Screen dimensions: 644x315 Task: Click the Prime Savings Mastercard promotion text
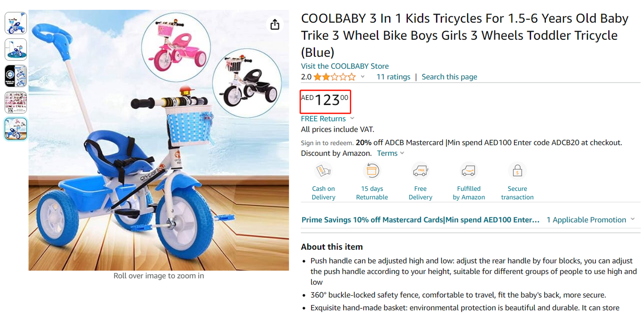point(420,220)
